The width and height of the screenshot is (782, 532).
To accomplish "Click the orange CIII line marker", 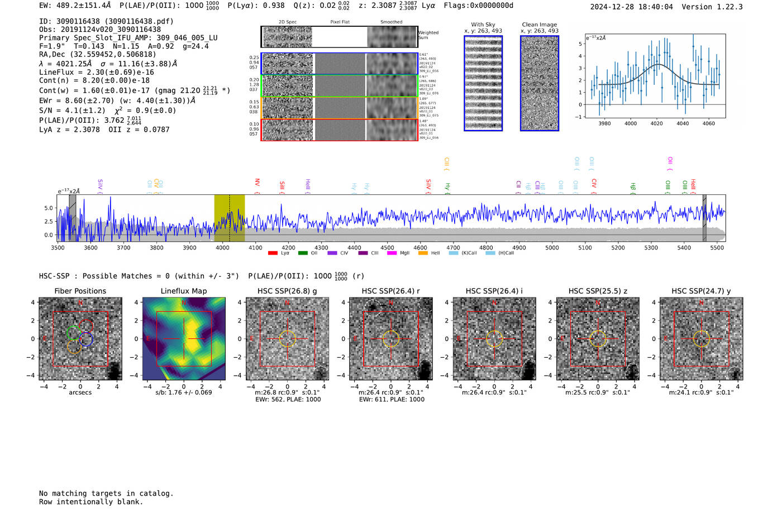I will click(446, 164).
